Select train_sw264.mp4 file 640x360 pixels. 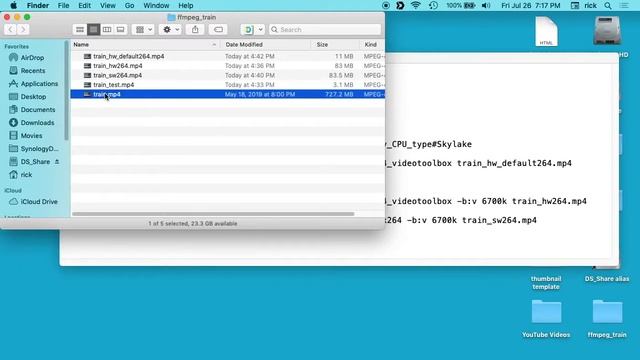(228, 75)
